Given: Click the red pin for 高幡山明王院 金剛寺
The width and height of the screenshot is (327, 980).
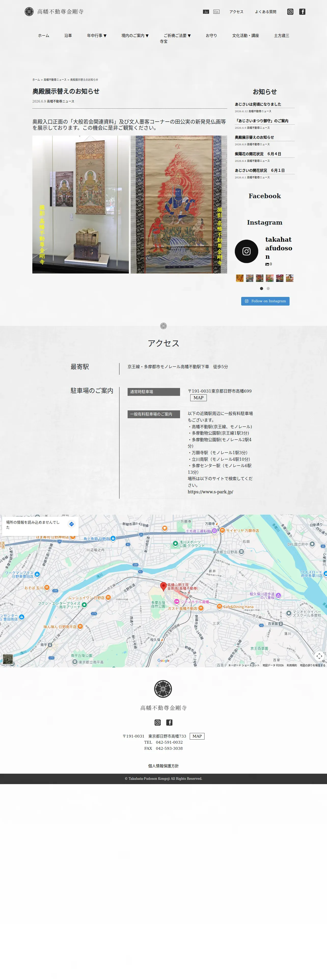Looking at the screenshot, I should click(x=163, y=586).
